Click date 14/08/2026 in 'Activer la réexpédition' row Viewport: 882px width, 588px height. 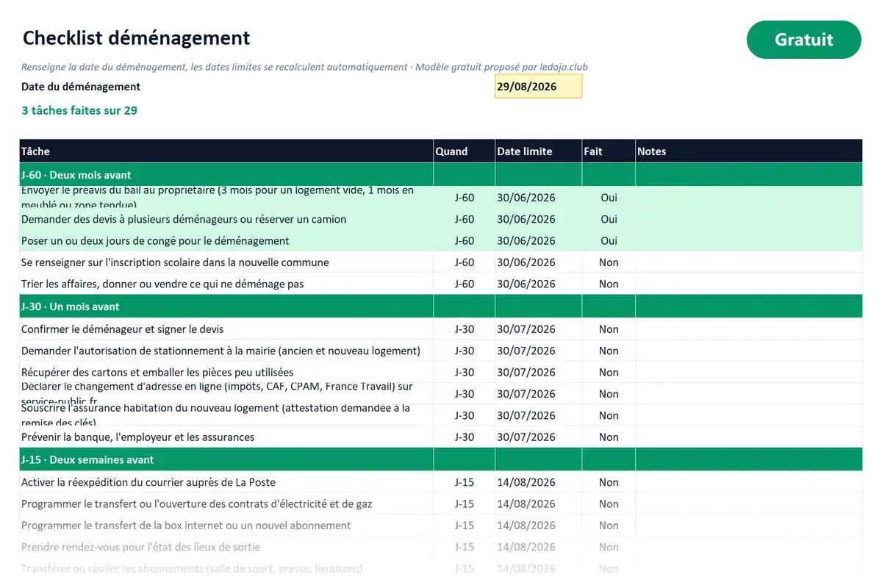(x=526, y=482)
